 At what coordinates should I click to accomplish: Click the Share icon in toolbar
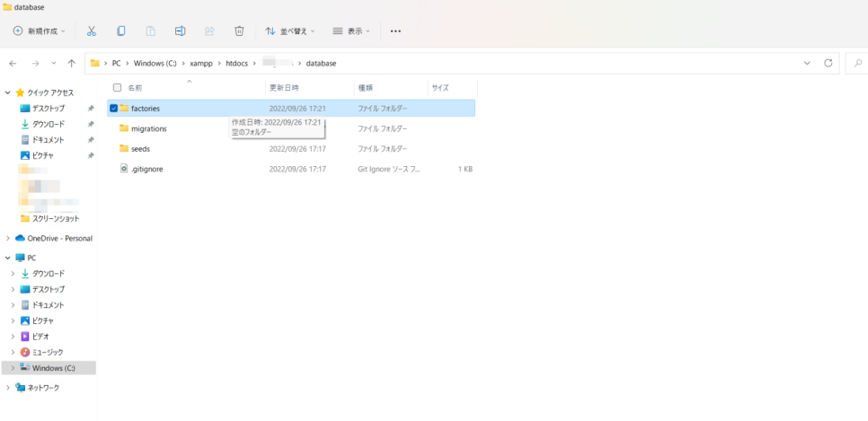[209, 31]
